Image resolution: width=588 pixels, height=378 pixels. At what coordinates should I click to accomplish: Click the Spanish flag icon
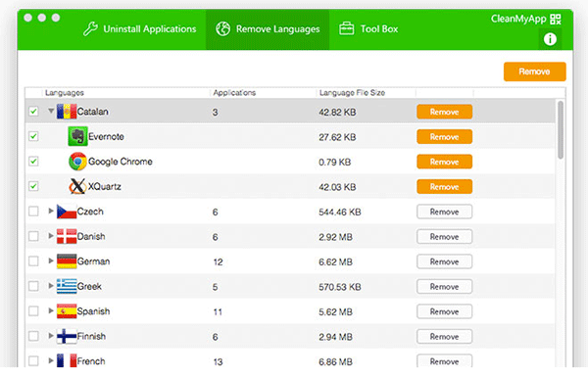pos(67,311)
